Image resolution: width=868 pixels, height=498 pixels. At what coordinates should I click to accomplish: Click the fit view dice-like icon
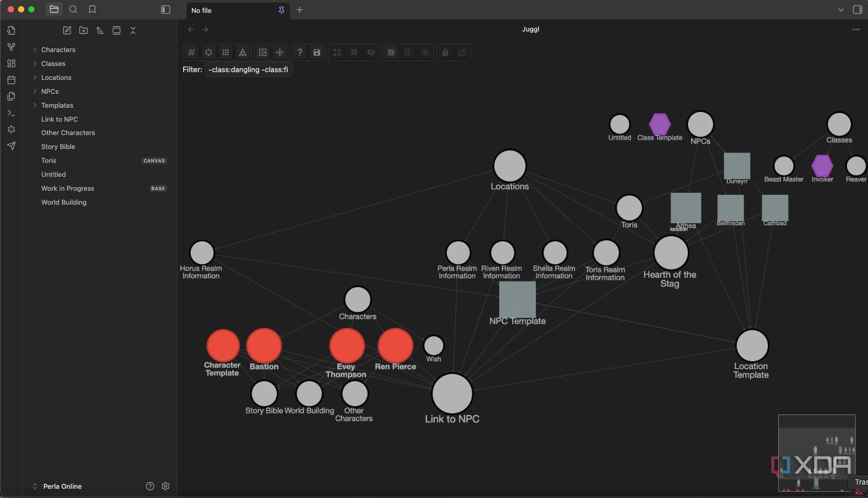pos(263,53)
